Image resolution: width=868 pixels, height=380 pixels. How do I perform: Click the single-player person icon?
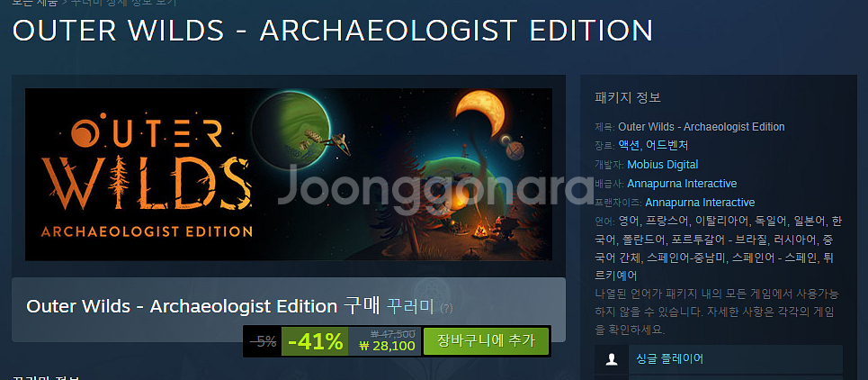pyautogui.click(x=611, y=359)
